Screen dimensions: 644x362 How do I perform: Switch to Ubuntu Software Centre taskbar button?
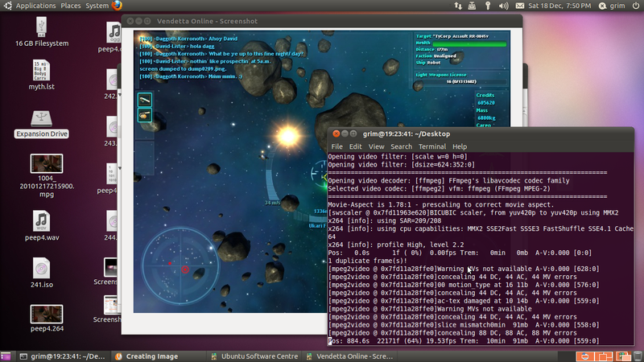(254, 356)
